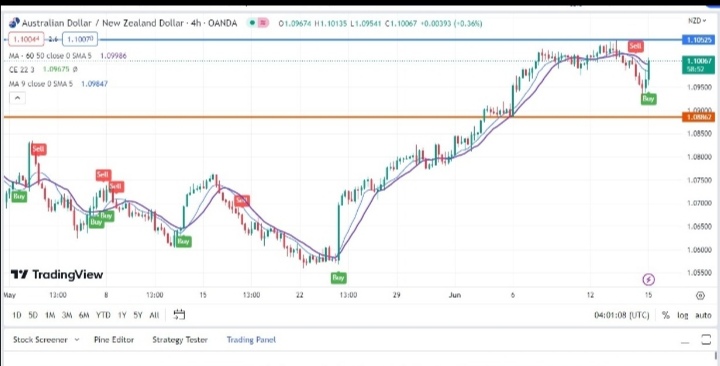The width and height of the screenshot is (720, 366).
Task: Click the TradingView logo
Action: click(x=57, y=275)
